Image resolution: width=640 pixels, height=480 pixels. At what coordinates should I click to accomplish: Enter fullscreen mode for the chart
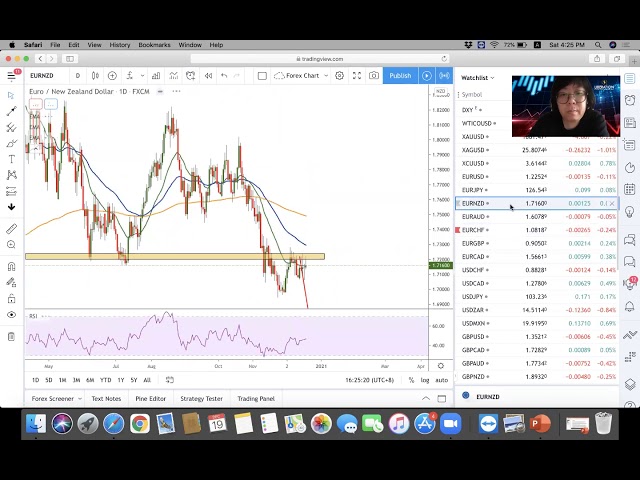[x=357, y=76]
